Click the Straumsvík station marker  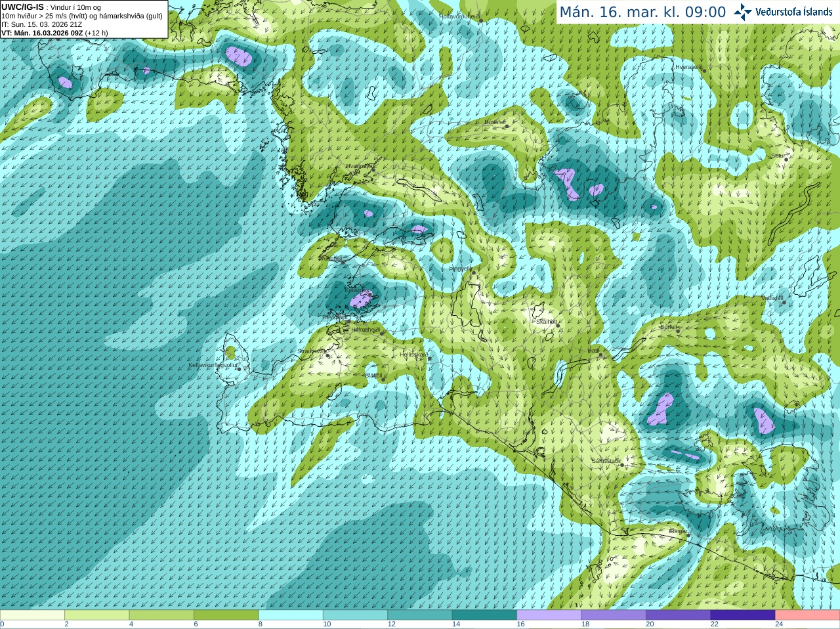click(x=327, y=355)
